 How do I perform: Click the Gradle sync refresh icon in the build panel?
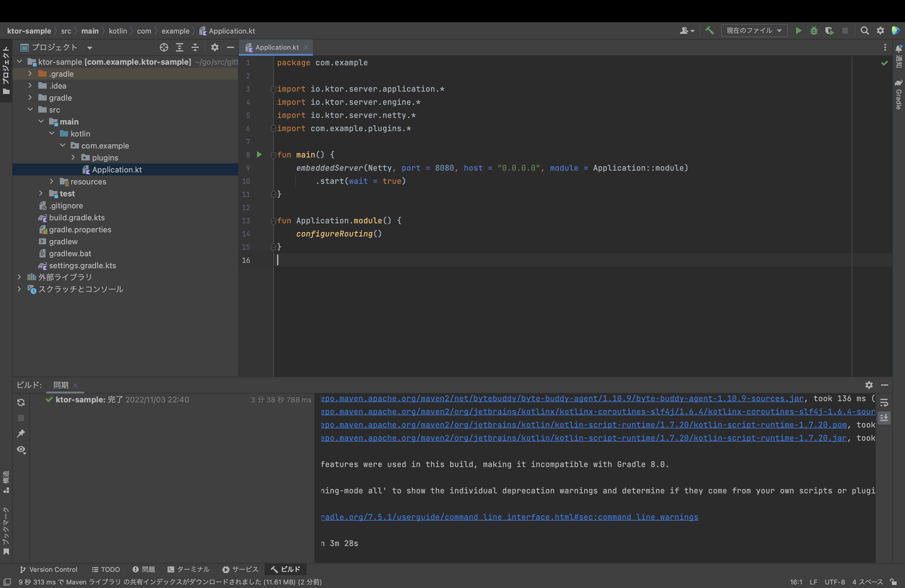tap(21, 402)
